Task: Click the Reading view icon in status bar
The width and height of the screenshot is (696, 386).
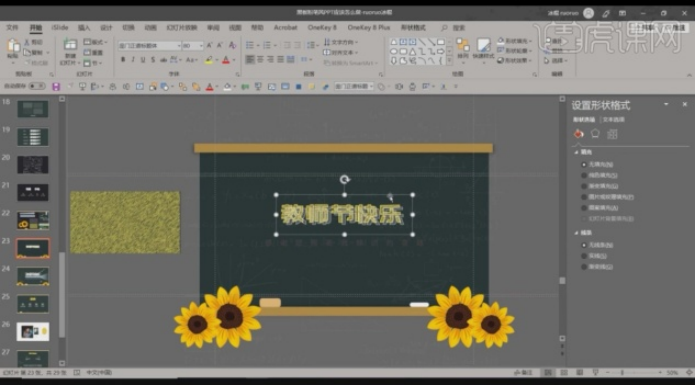Action: click(x=580, y=373)
